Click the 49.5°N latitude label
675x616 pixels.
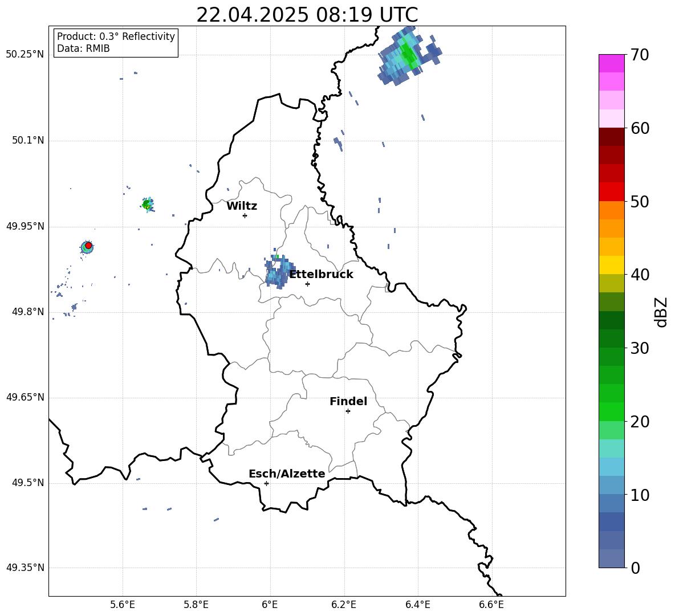point(27,483)
